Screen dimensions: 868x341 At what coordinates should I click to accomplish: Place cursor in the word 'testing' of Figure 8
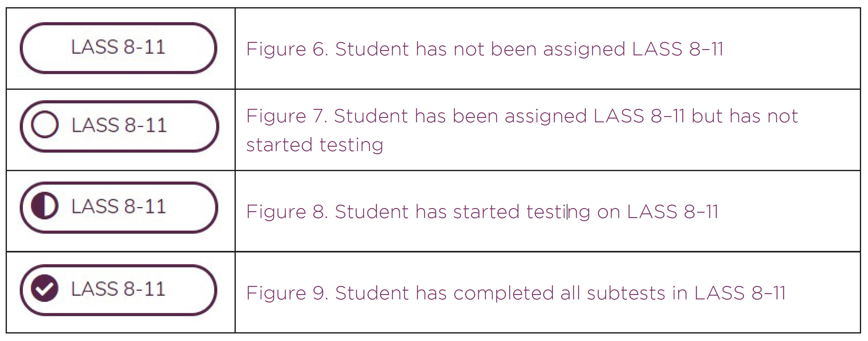(x=558, y=212)
